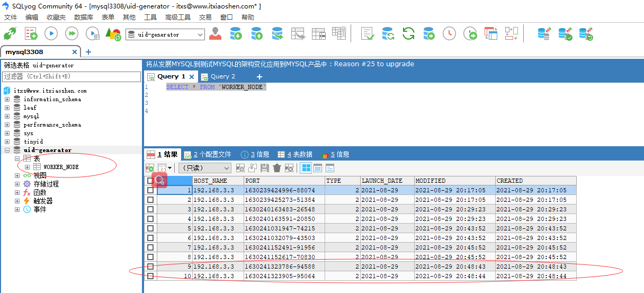Click the checklist with green check icon
The height and width of the screenshot is (293, 644).
click(368, 34)
